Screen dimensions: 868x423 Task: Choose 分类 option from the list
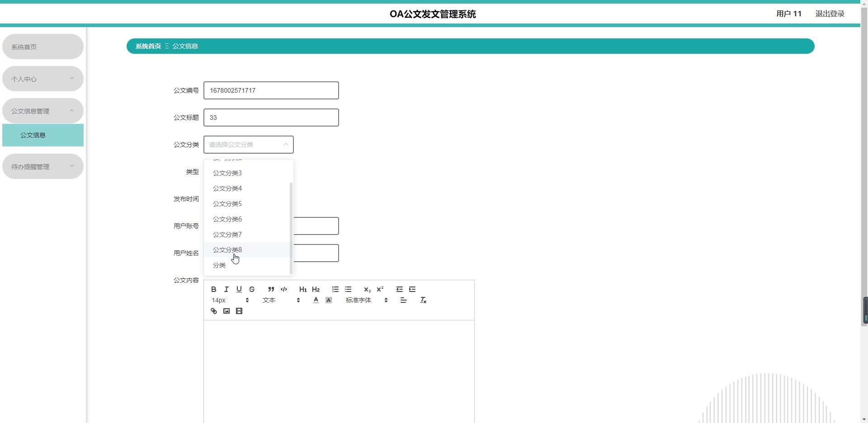[247, 265]
